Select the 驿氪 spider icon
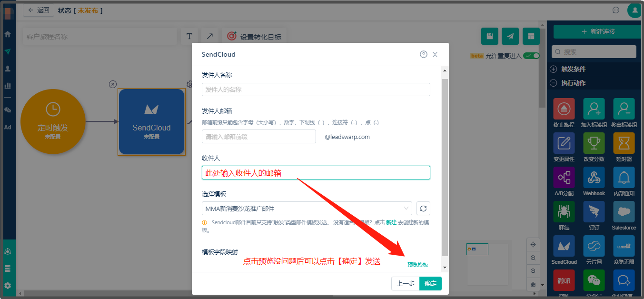Image resolution: width=644 pixels, height=299 pixels. 564,212
